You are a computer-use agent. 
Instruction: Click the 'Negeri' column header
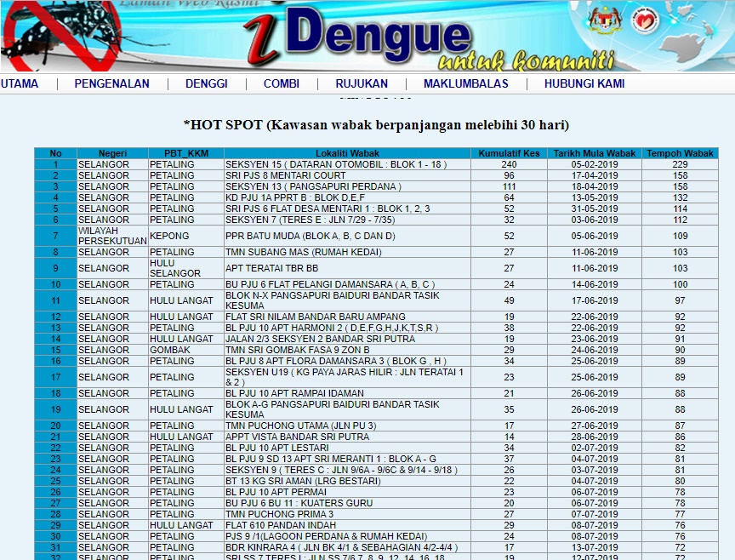point(112,153)
